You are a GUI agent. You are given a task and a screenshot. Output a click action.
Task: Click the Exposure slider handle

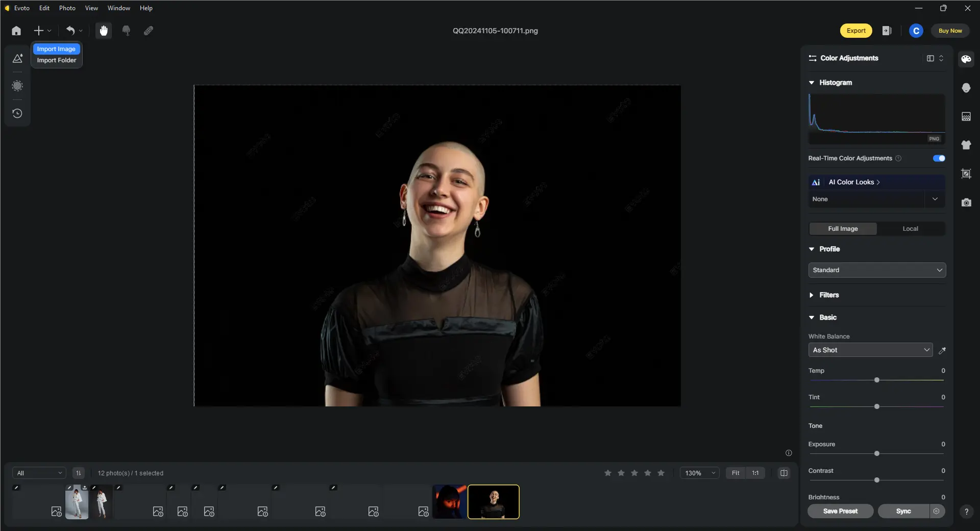(x=876, y=453)
